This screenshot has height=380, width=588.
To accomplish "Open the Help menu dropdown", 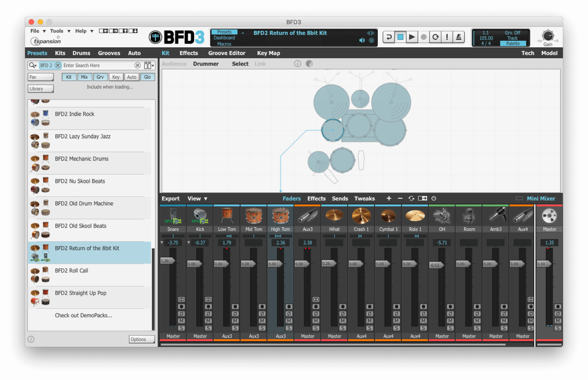I will [84, 31].
